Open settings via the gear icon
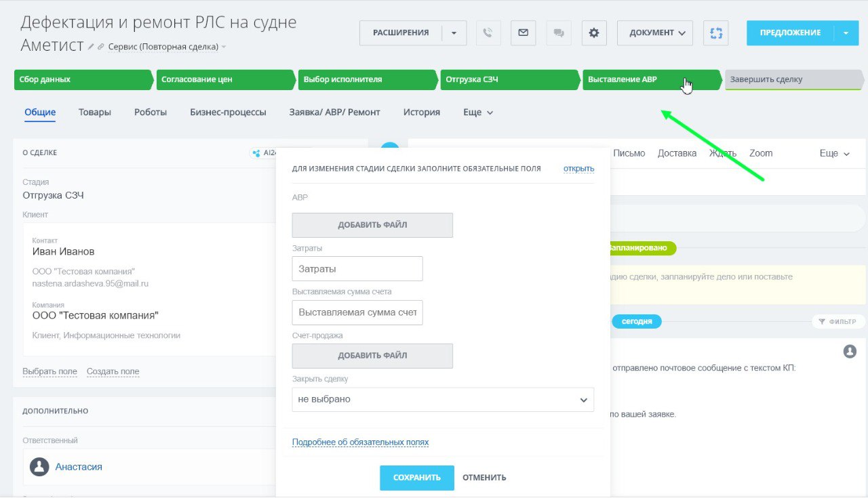Viewport: 868px width, 498px height. (x=594, y=33)
